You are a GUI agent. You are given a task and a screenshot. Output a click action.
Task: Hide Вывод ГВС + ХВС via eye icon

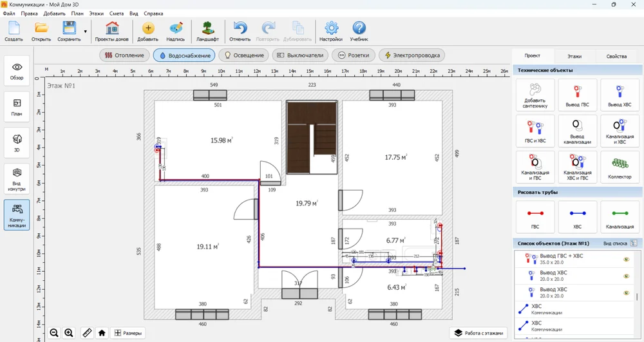click(x=627, y=259)
